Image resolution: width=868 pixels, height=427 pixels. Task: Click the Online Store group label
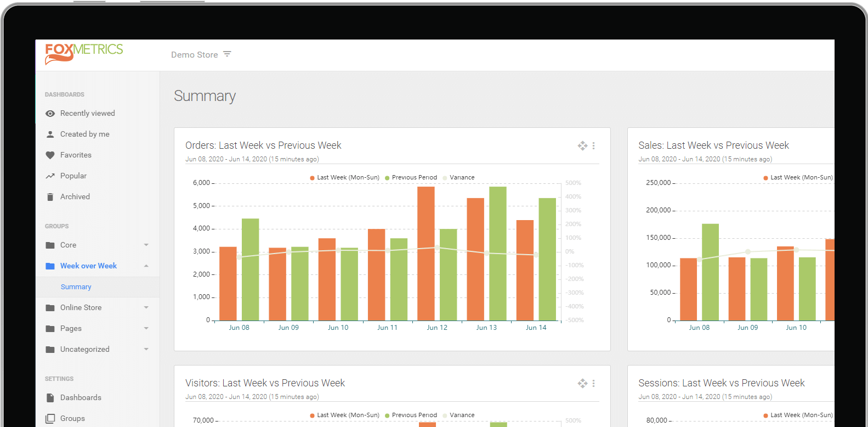(x=81, y=308)
